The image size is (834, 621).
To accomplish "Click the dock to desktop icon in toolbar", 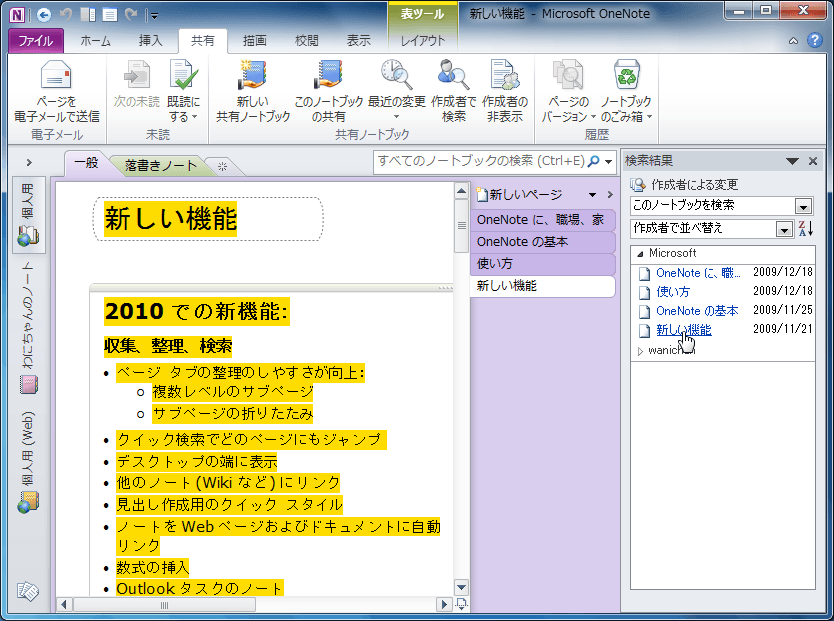I will pyautogui.click(x=88, y=14).
